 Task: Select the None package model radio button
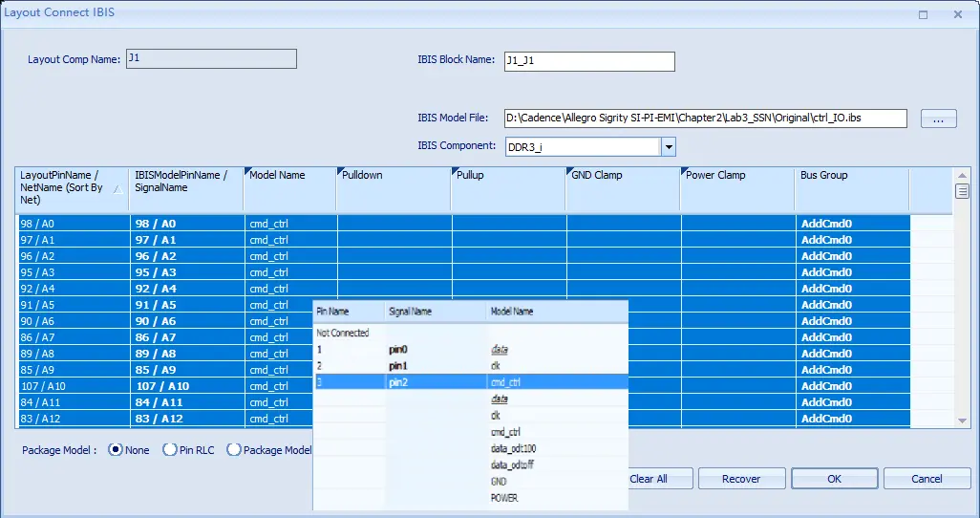(x=115, y=450)
